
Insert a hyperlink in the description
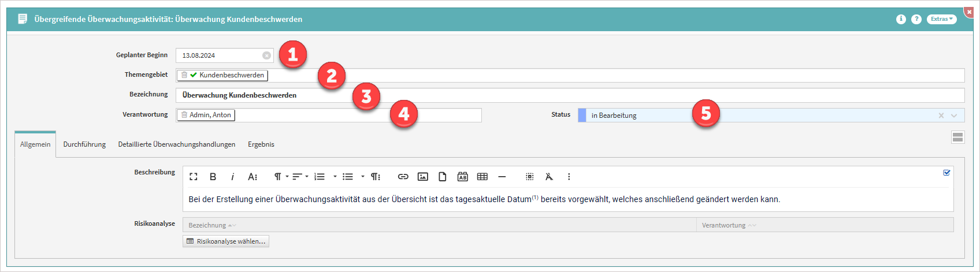point(403,177)
